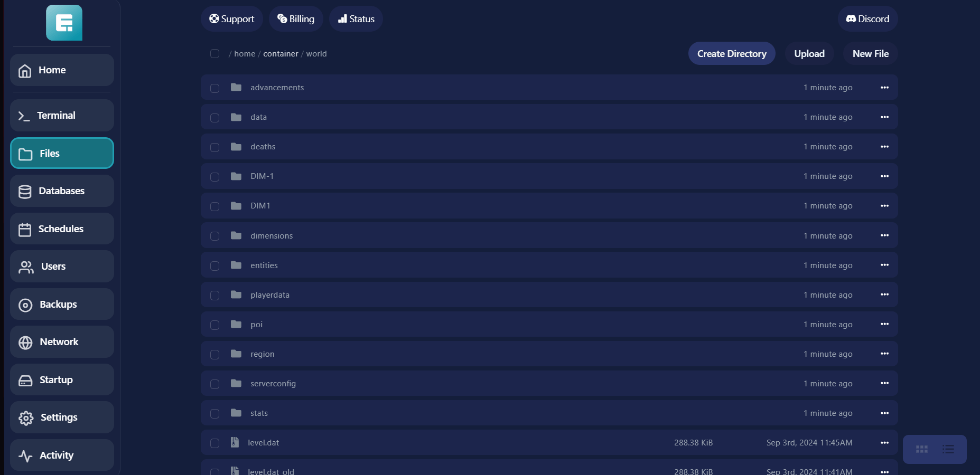Open the playerdata folder icon

pyautogui.click(x=236, y=294)
